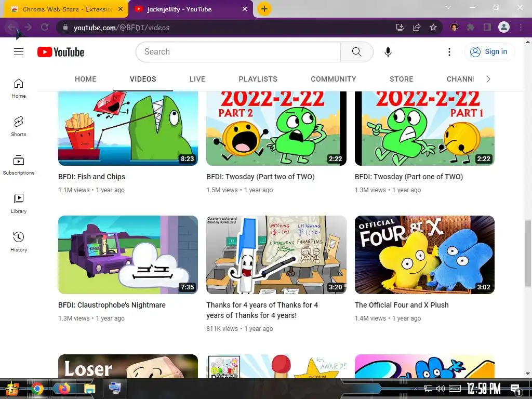The image size is (532, 399).
Task: Open new tab with plus button
Action: (x=264, y=9)
